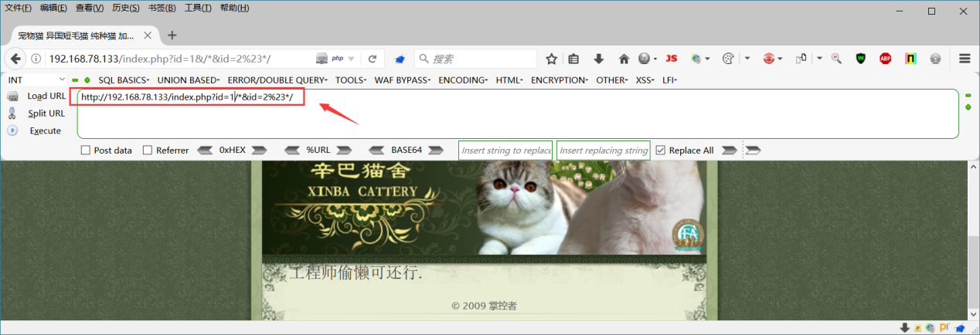Open the 帮助(H) menu
980x335 pixels.
click(x=234, y=8)
